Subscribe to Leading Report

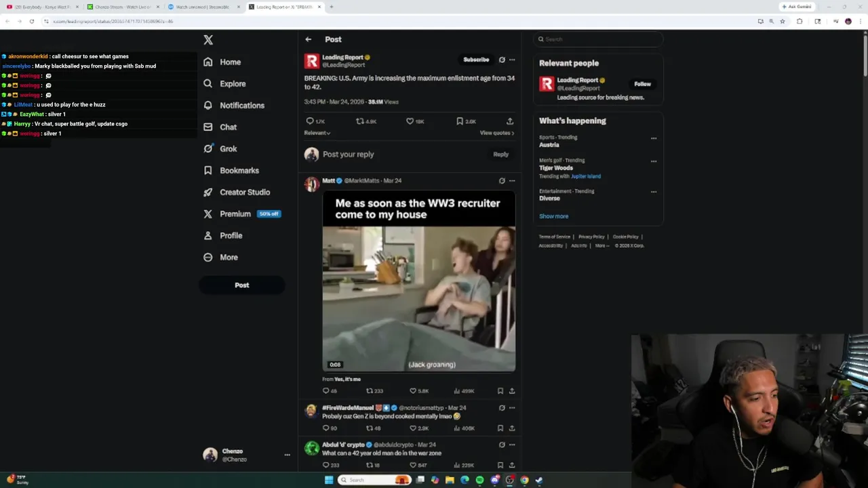coord(476,60)
